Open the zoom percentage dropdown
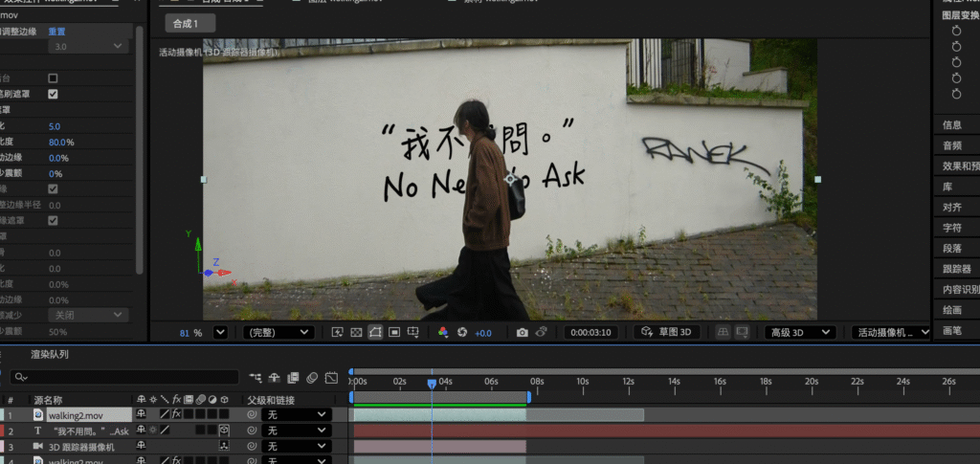 coord(220,332)
